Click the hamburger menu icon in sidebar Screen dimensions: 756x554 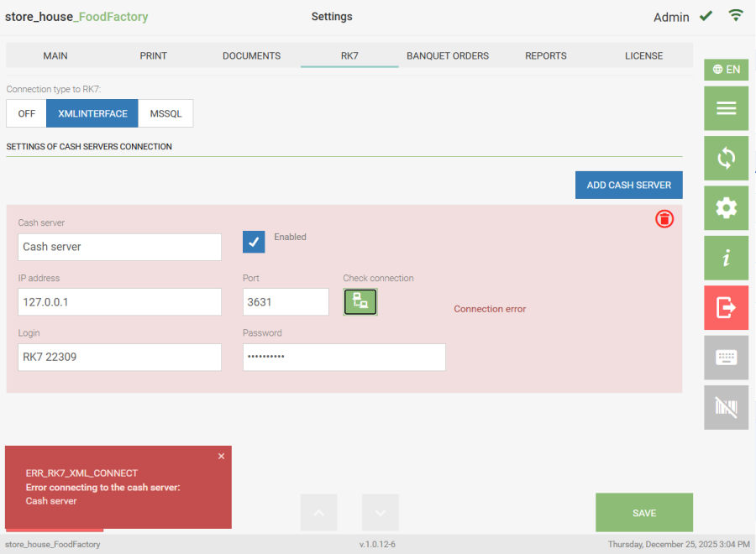pos(726,108)
